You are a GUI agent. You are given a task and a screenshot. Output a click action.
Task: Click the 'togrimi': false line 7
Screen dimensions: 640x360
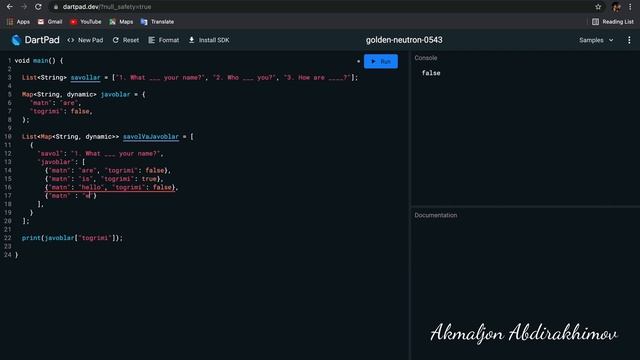pos(61,111)
